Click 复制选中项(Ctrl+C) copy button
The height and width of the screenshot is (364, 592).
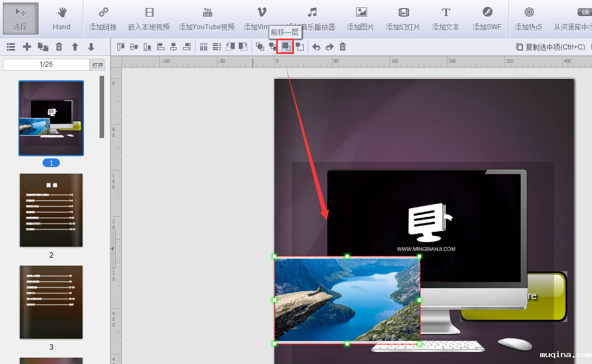point(551,47)
